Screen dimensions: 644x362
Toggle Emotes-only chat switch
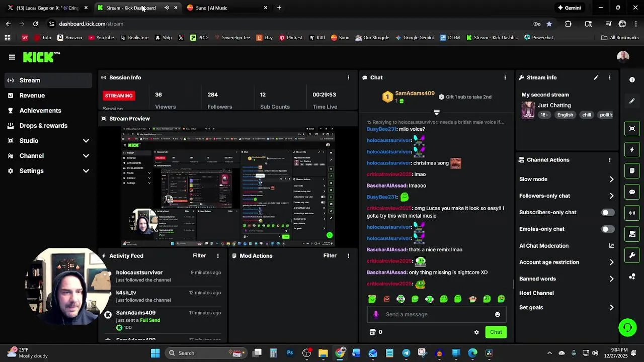608,229
